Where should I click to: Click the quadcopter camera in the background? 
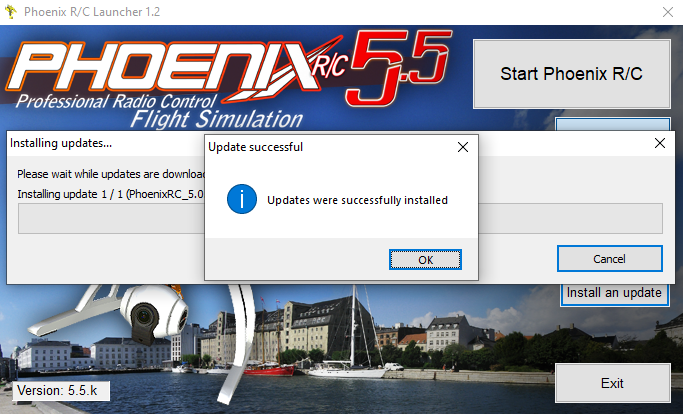pos(150,316)
